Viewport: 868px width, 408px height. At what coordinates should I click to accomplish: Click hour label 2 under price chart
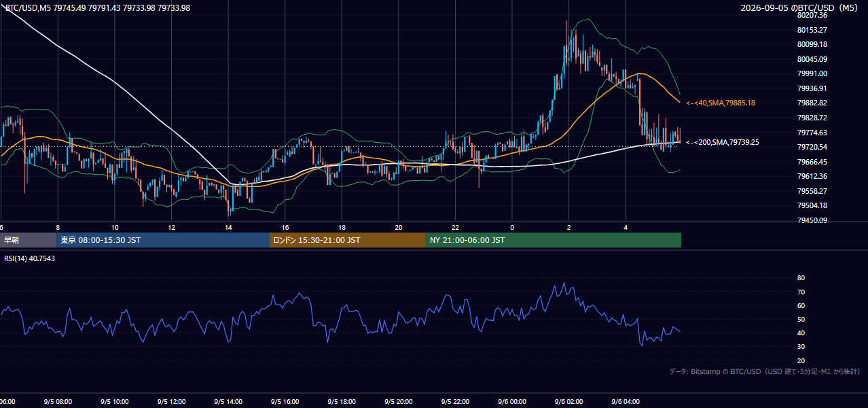pyautogui.click(x=569, y=227)
